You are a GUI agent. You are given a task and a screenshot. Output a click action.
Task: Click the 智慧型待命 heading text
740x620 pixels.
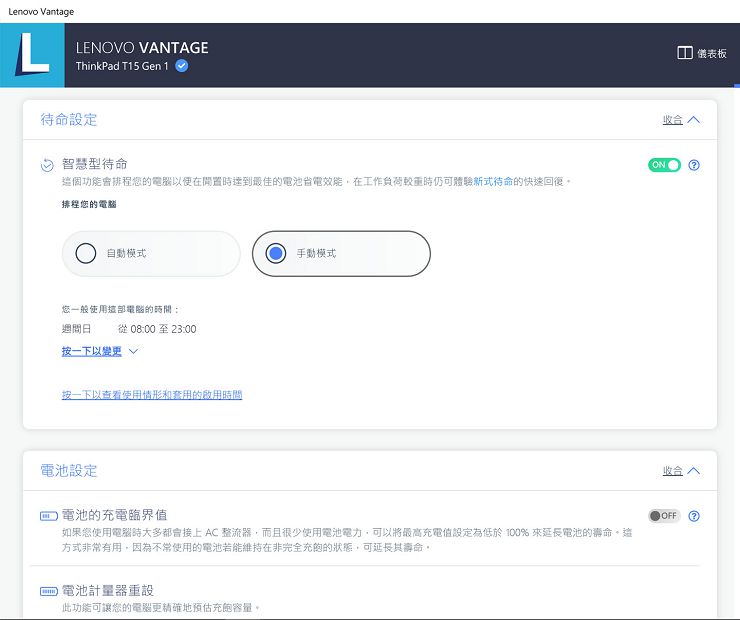[95, 164]
